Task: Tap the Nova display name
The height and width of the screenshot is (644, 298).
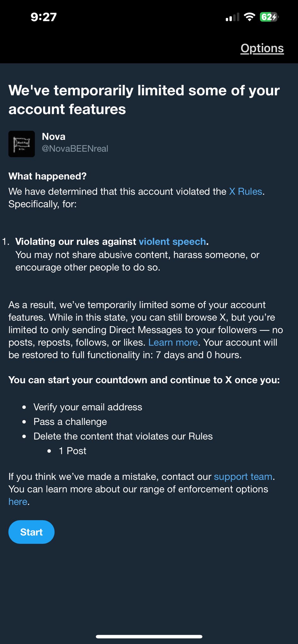Action: coord(54,136)
